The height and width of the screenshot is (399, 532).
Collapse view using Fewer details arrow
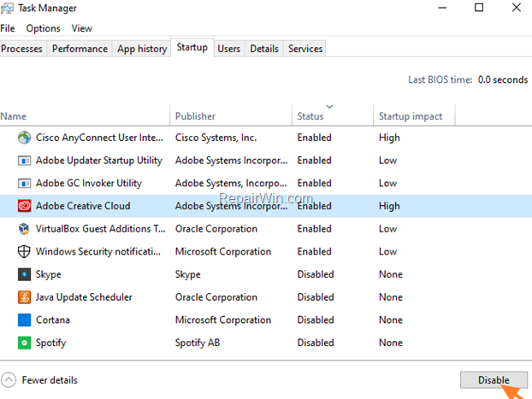tap(9, 380)
